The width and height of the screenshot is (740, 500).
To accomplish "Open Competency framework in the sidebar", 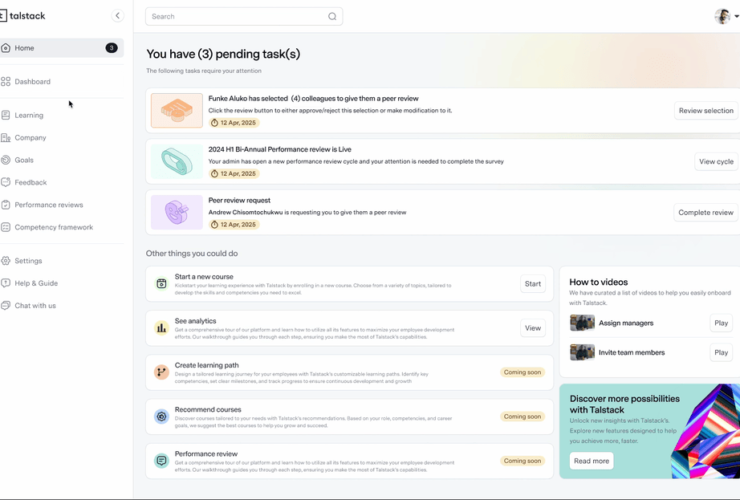I will pos(53,227).
